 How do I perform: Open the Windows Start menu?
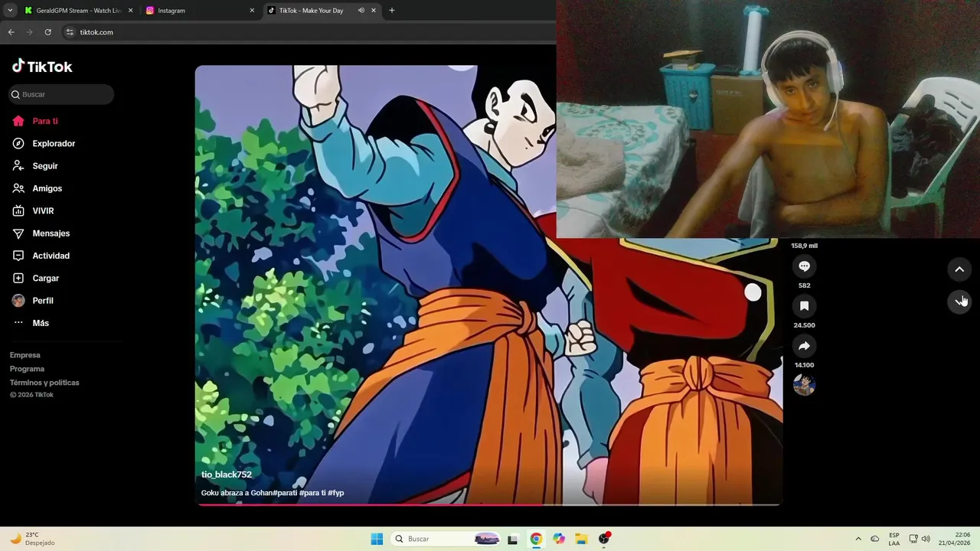[377, 539]
